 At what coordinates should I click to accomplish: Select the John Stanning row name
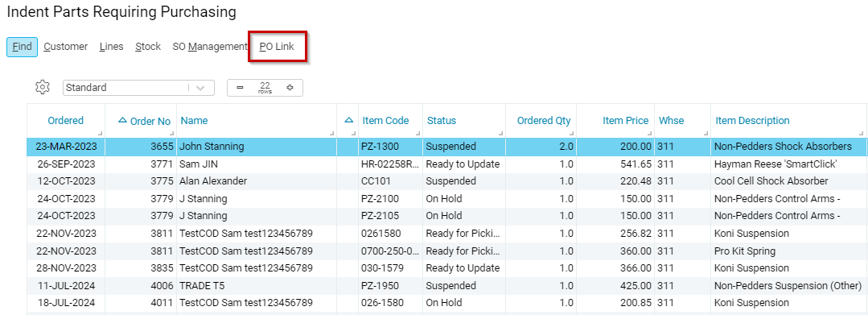pos(212,147)
